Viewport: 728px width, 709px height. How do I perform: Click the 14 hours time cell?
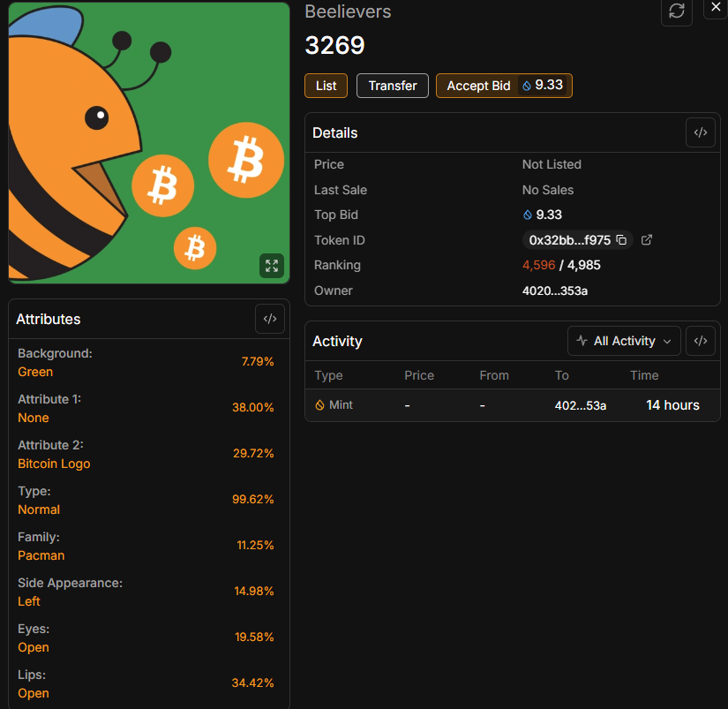point(672,405)
